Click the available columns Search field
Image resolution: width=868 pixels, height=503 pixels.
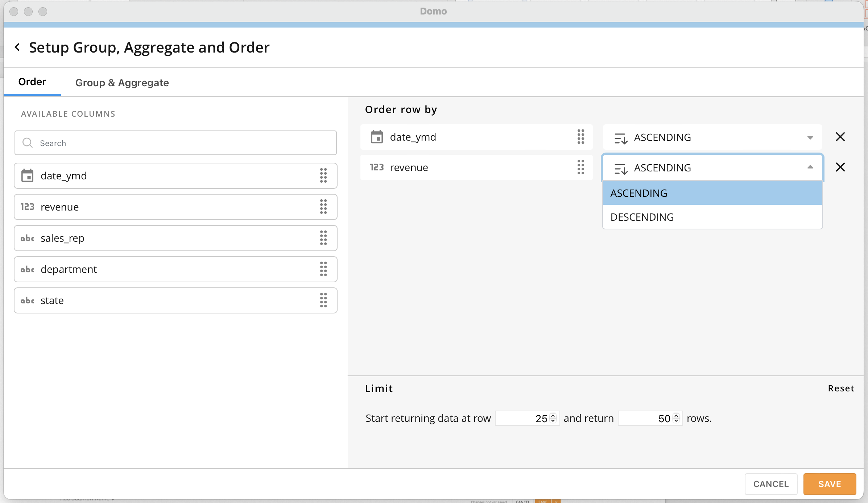pos(175,143)
